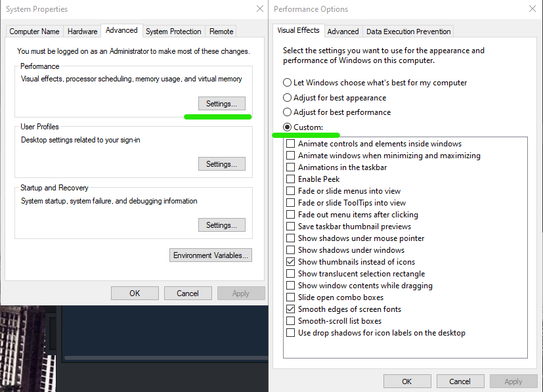Open User Profiles Settings button
Viewport: 543px width, 392px height.
tap(222, 163)
